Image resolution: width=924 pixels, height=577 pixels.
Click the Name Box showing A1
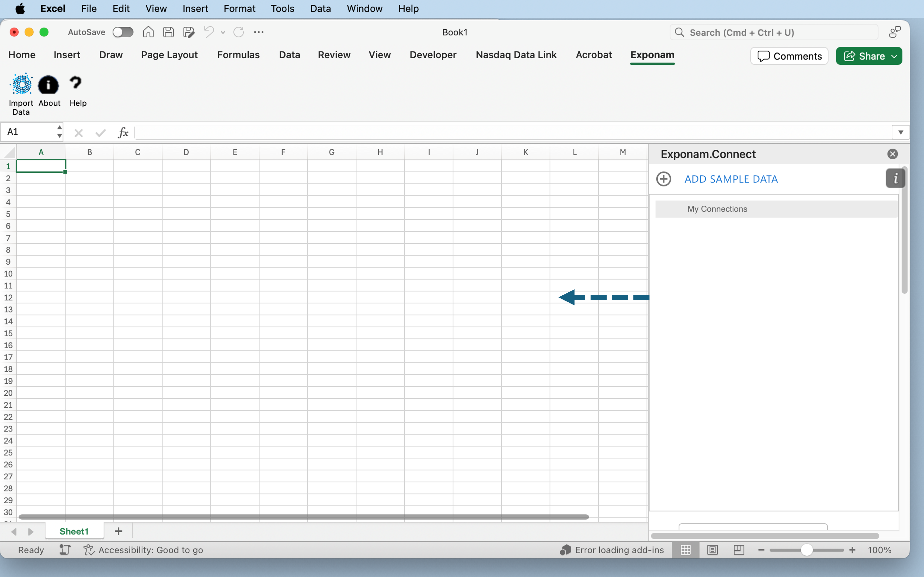click(x=29, y=132)
